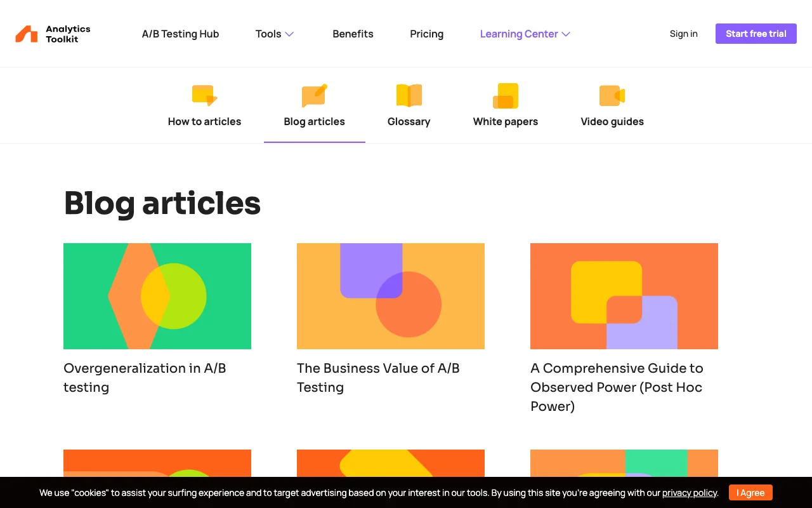Click the How to articles icon
812x508 pixels.
(204, 94)
